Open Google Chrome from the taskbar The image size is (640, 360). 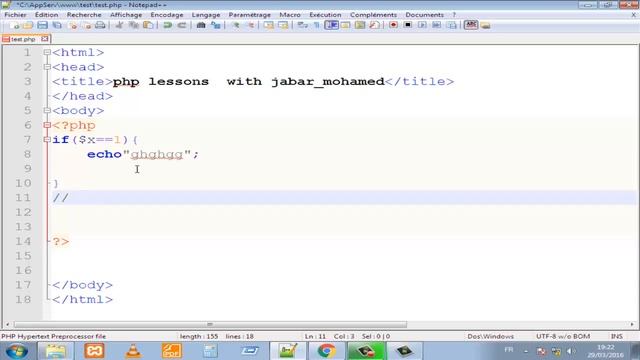(x=326, y=351)
